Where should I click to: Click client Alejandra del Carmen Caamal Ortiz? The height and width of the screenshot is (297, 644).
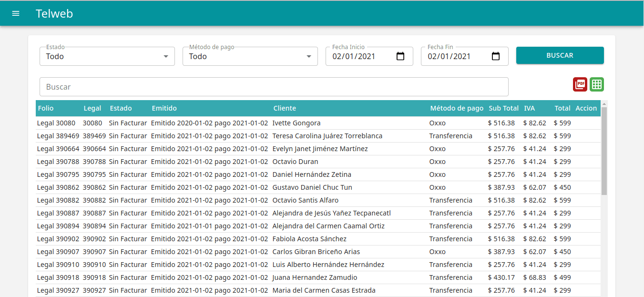[x=328, y=226]
